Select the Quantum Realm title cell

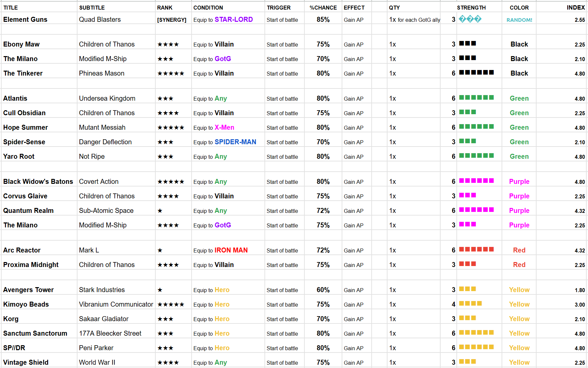(x=28, y=211)
